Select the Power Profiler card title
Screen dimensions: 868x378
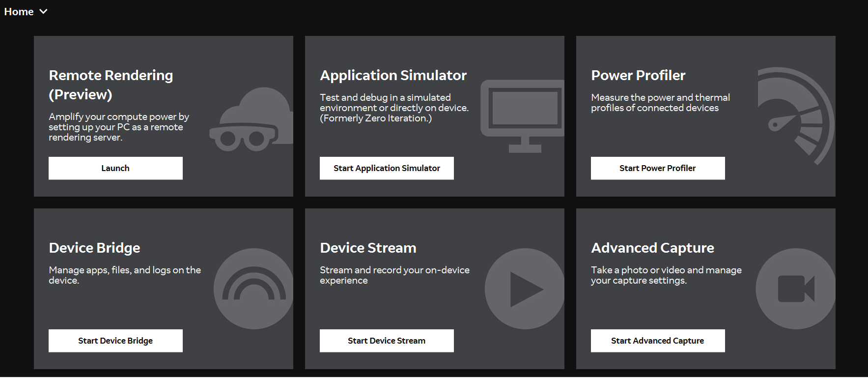(x=638, y=75)
